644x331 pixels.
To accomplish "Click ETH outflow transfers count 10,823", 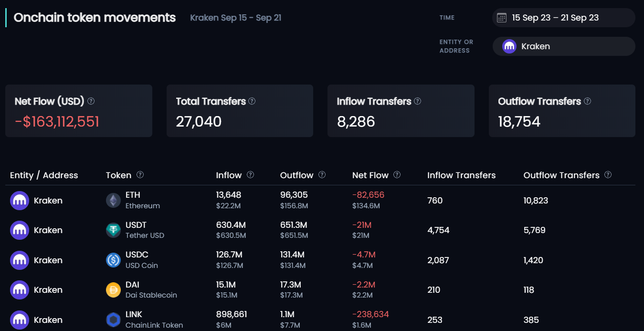I will pos(536,201).
